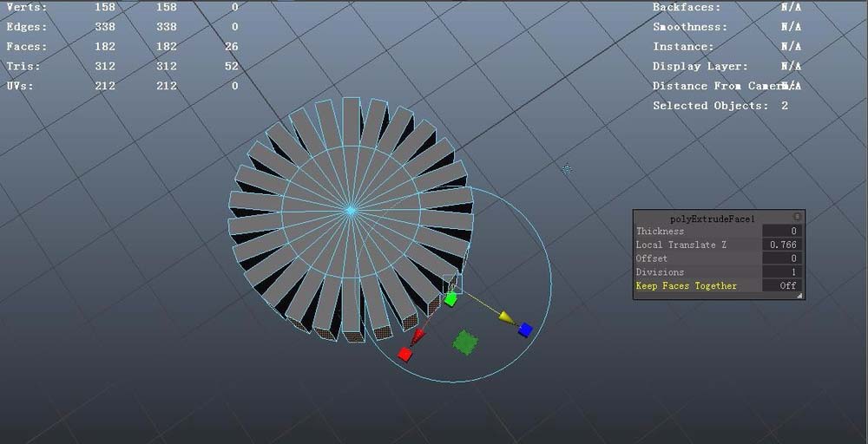The height and width of the screenshot is (444, 868).
Task: Open the polyExtrudeFace1 panel menu icon
Action: [x=797, y=217]
